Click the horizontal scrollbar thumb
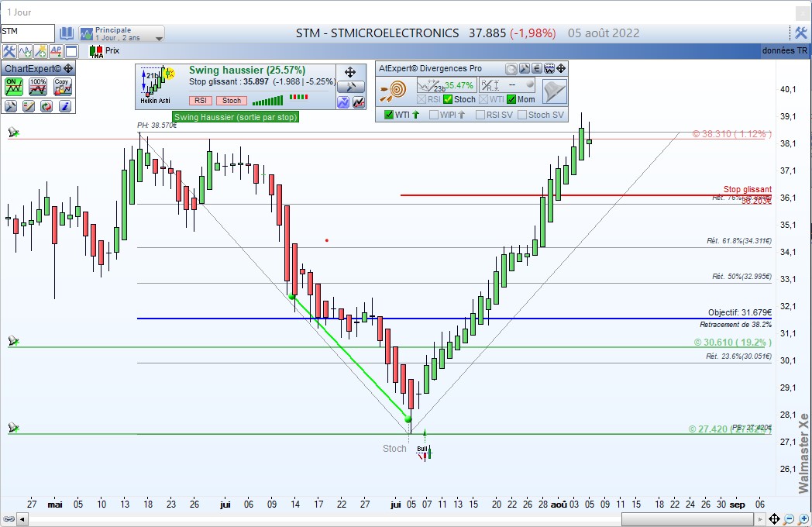Image resolution: width=812 pixels, height=527 pixels. point(688,518)
